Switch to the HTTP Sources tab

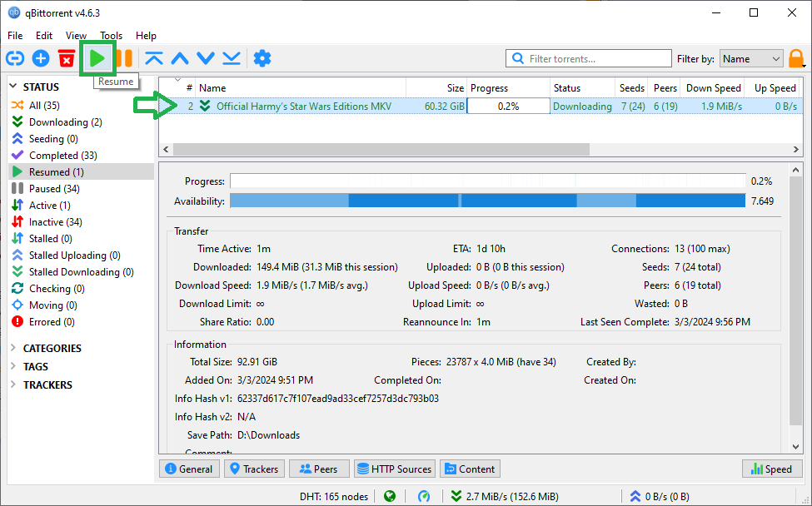(x=395, y=469)
